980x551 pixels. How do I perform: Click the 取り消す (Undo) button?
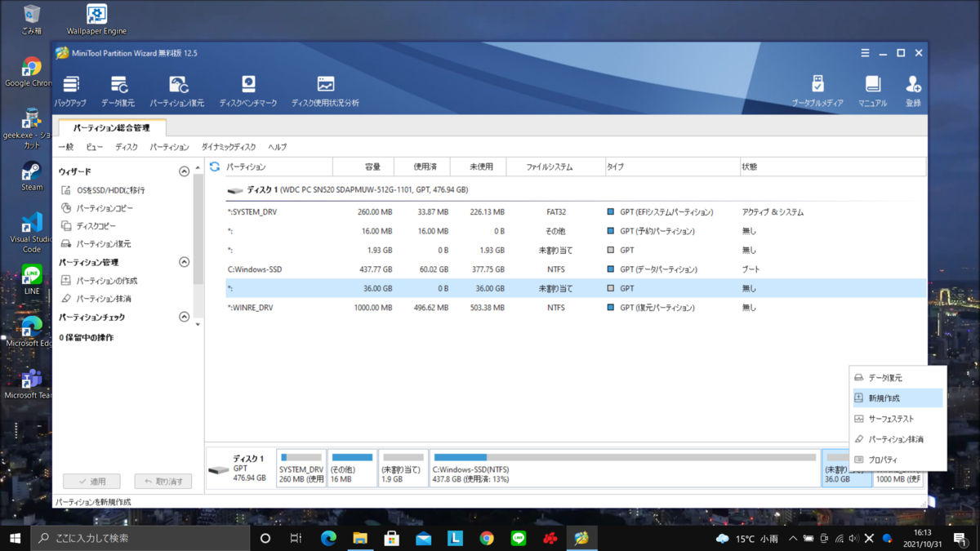coord(163,482)
